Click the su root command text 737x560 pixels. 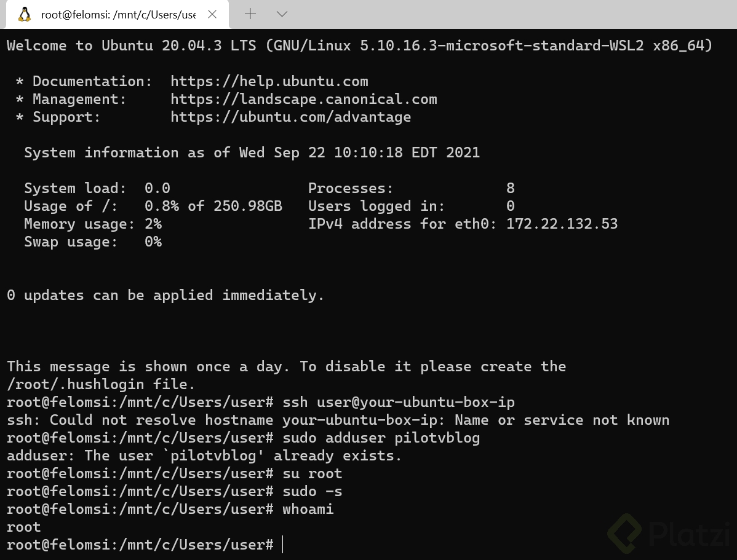(312, 473)
